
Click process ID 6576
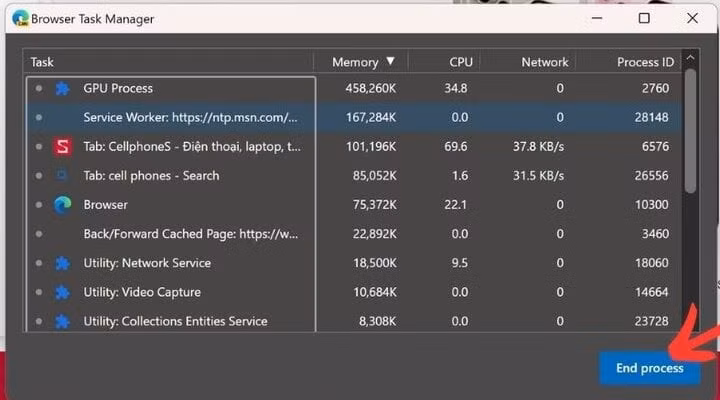[655, 146]
